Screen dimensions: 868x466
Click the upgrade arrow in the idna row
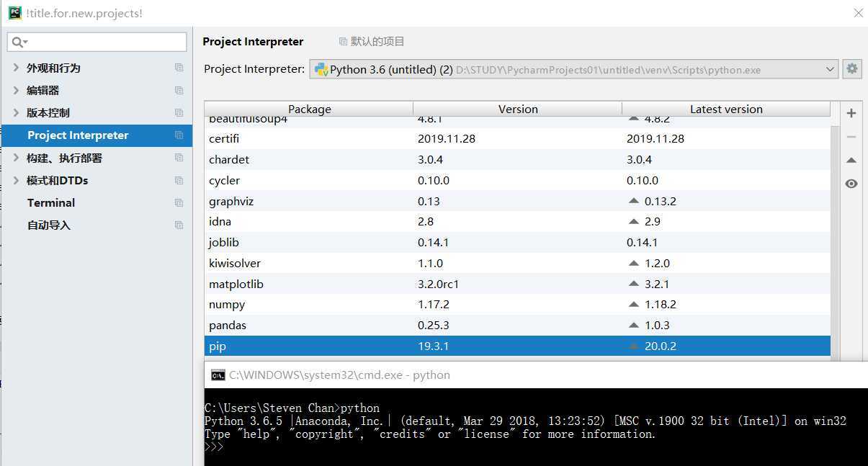point(634,221)
